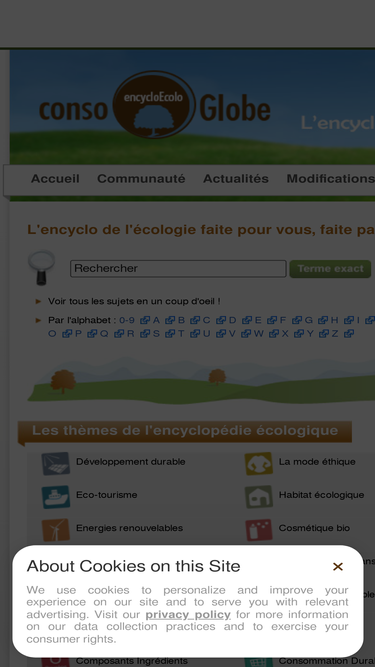The width and height of the screenshot is (375, 667).
Task: Select the Energies renouvelables wind turbine icon
Action: coord(56,530)
